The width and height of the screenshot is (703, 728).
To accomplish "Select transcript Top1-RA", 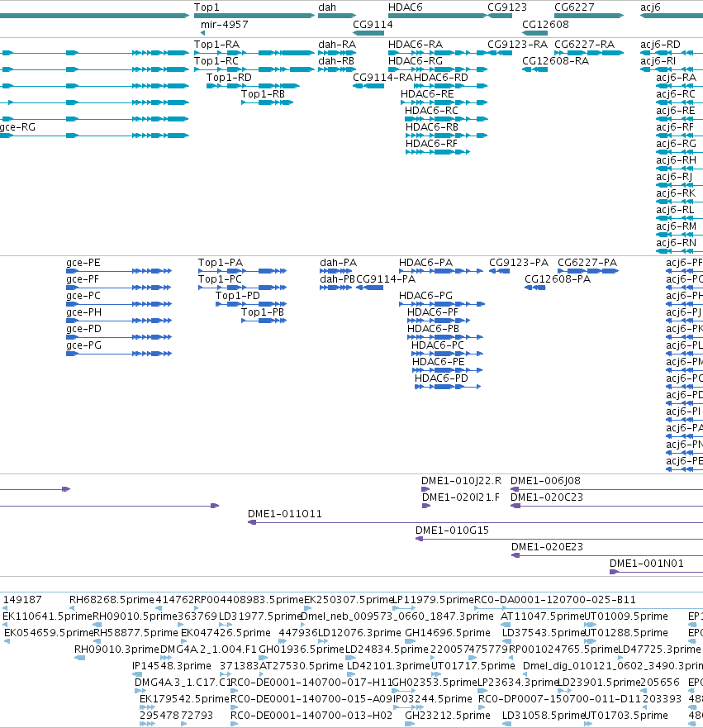I will click(254, 53).
